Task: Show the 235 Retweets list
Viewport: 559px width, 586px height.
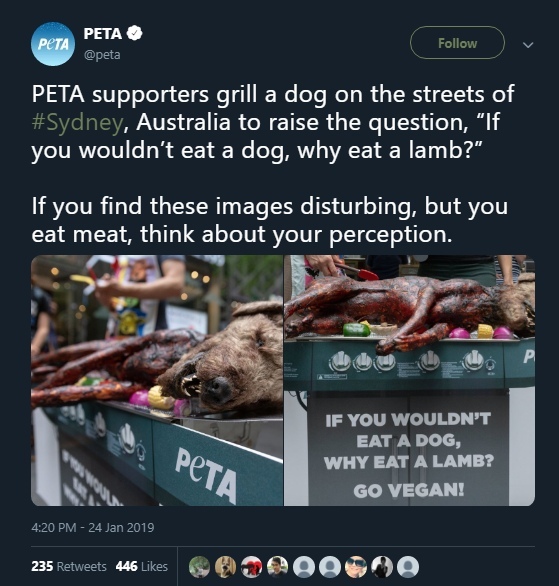Action: point(69,566)
